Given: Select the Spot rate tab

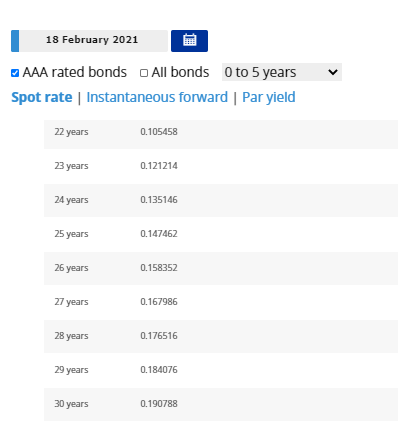Looking at the screenshot, I should [x=42, y=97].
